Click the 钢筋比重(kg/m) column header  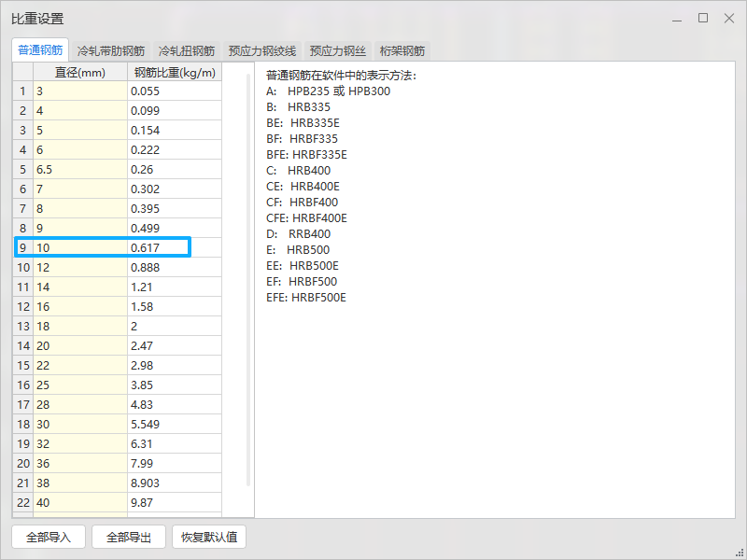pyautogui.click(x=173, y=71)
